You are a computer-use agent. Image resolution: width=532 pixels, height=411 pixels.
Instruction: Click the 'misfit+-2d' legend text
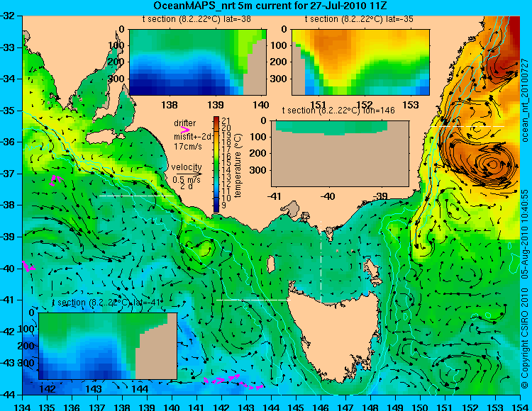[192, 137]
